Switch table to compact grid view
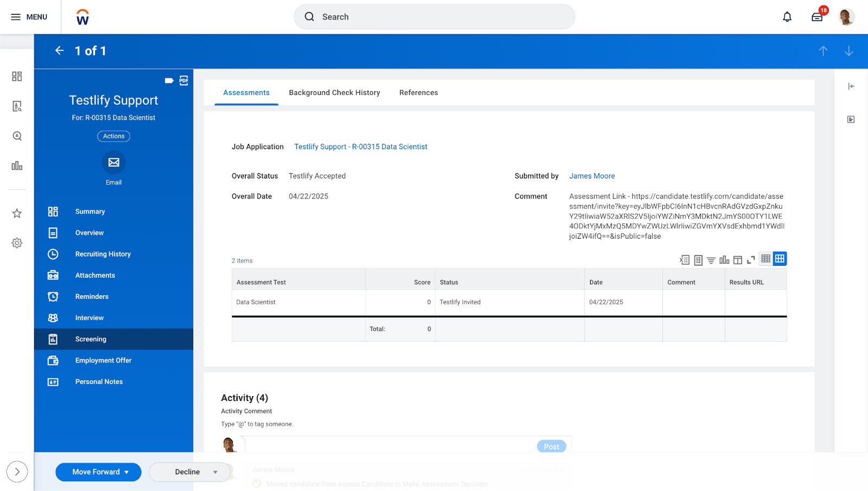 click(765, 259)
